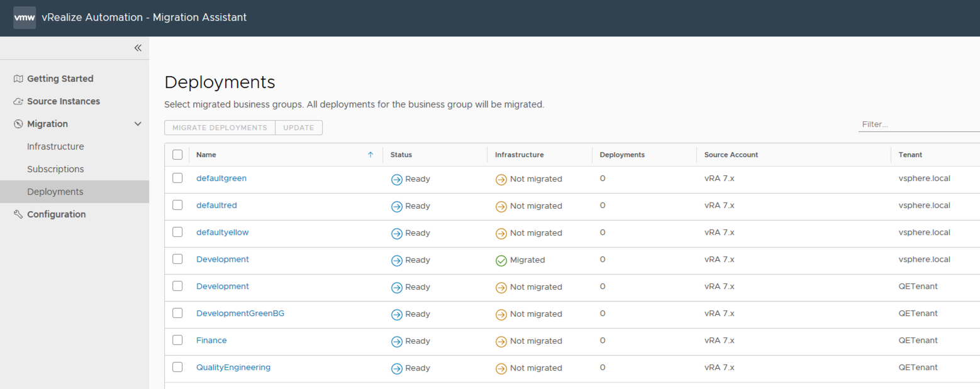
Task: Click Ready status icon for QualityEngineering
Action: pyautogui.click(x=397, y=368)
